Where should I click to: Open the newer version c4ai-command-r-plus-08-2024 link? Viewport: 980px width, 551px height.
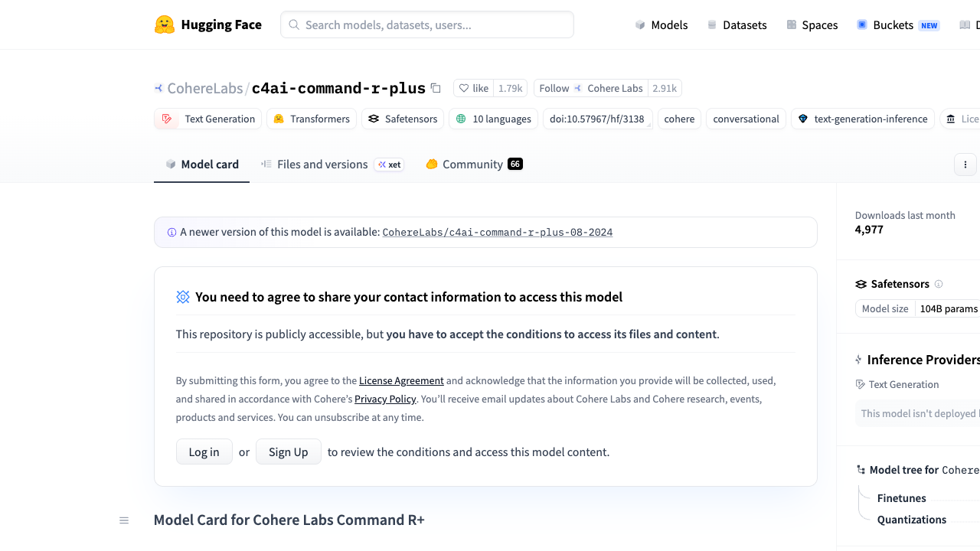point(498,232)
